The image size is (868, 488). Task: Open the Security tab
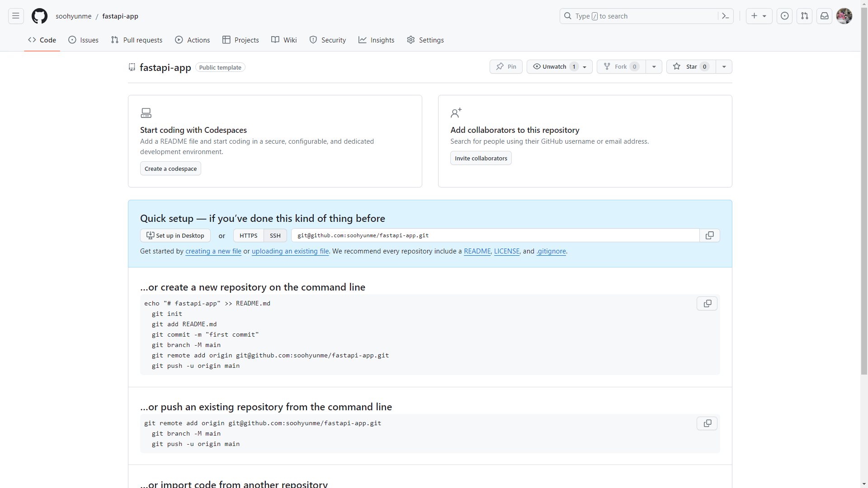point(328,40)
